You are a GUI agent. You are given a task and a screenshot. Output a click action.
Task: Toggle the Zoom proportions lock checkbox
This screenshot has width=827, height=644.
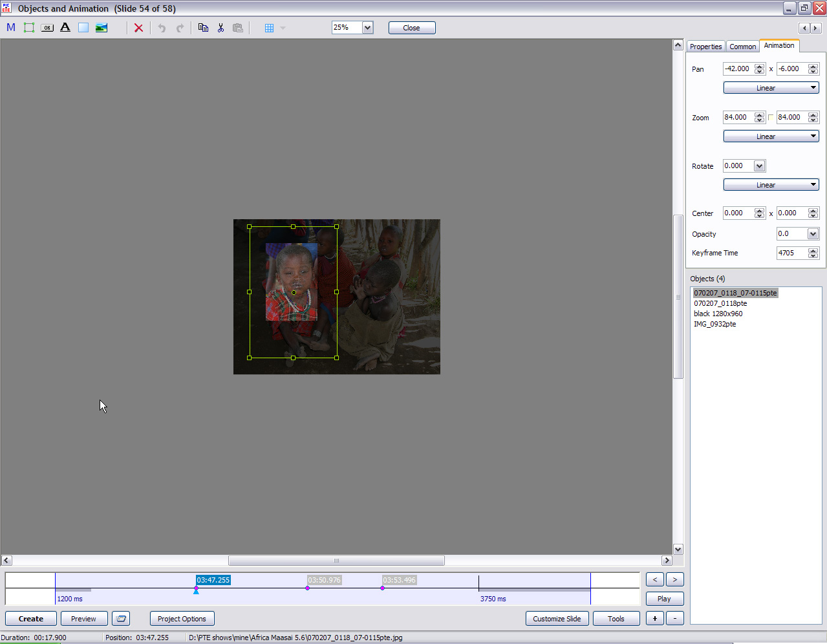coord(771,118)
